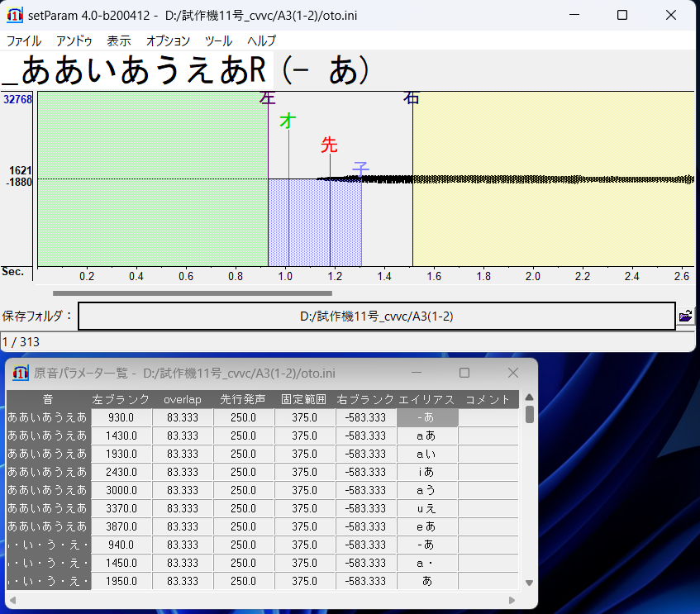Click the waveform horizontal scrollbar thumb
Image resolution: width=700 pixels, height=614 pixels.
click(193, 293)
